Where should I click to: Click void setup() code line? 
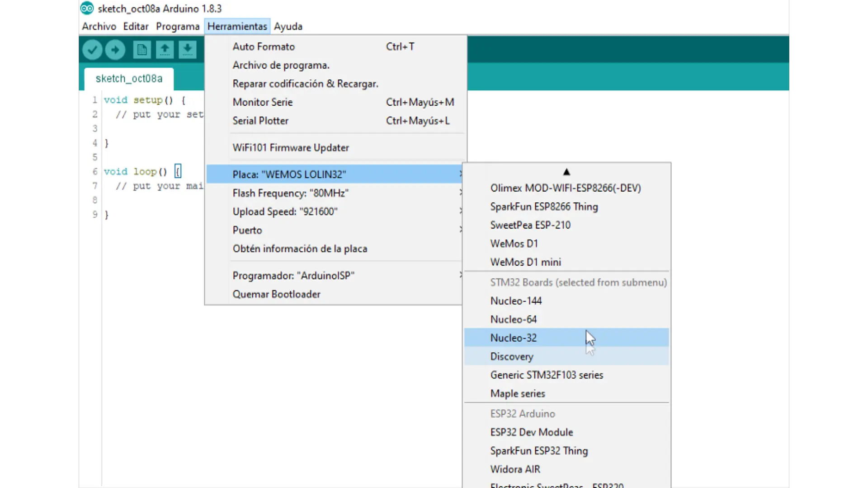pyautogui.click(x=145, y=100)
